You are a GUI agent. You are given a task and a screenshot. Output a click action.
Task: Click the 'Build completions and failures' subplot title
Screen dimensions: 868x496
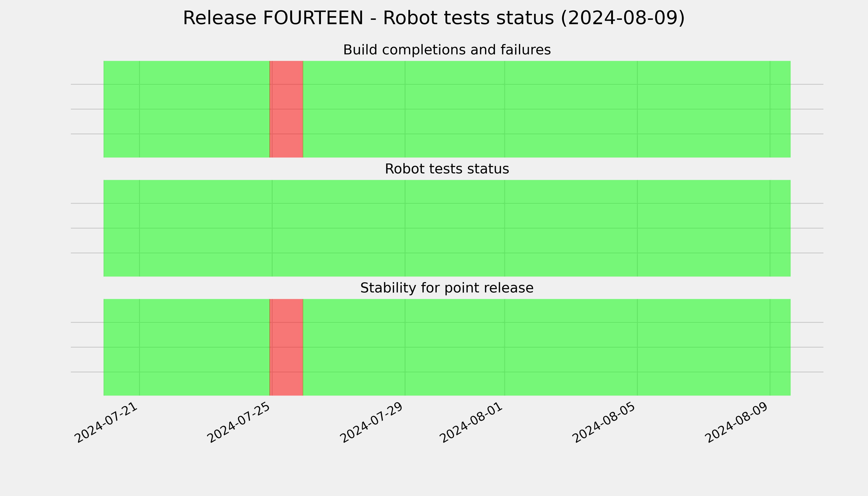coord(447,50)
